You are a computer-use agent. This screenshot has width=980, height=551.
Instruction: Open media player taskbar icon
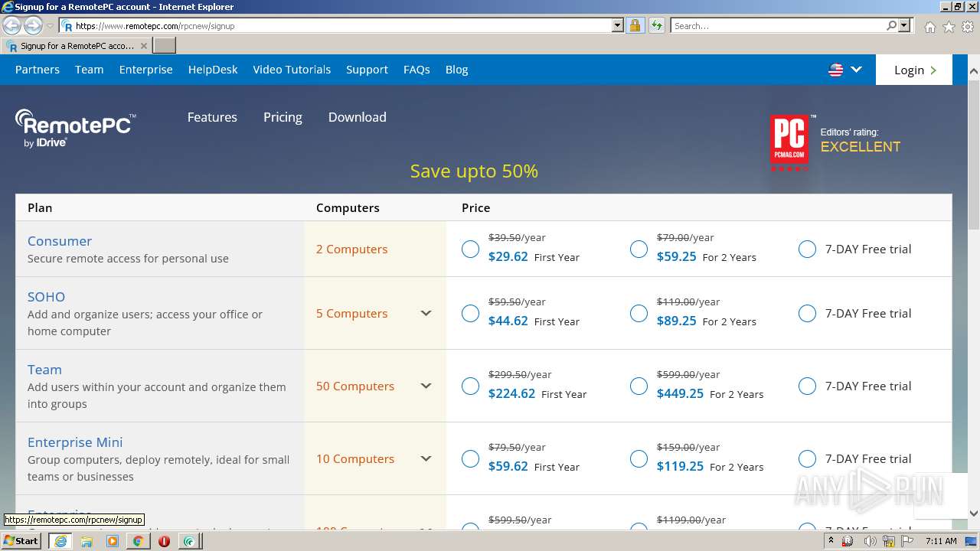pos(113,541)
